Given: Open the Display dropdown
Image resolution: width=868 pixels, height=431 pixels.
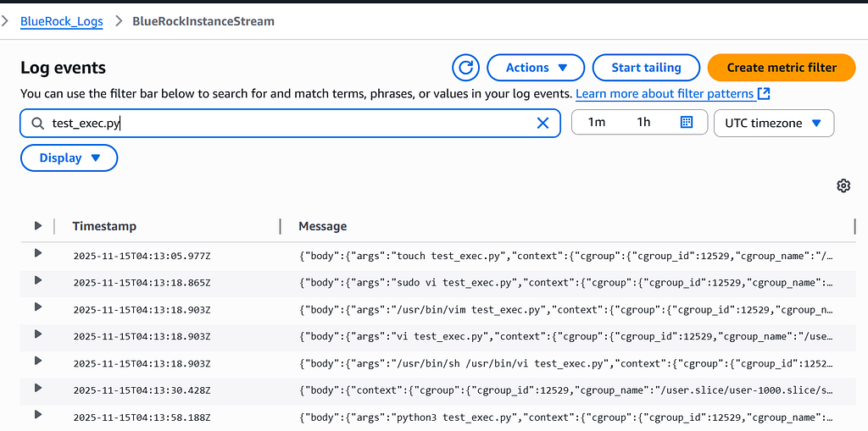Looking at the screenshot, I should point(70,158).
